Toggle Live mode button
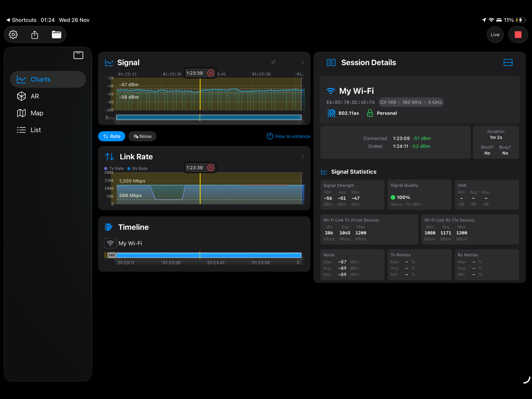 tap(495, 35)
